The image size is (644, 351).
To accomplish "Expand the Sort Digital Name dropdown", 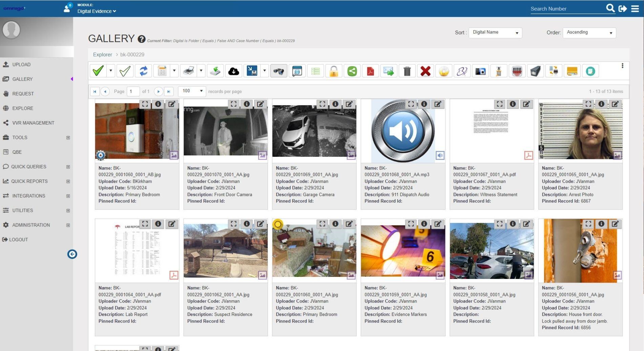I will 495,32.
